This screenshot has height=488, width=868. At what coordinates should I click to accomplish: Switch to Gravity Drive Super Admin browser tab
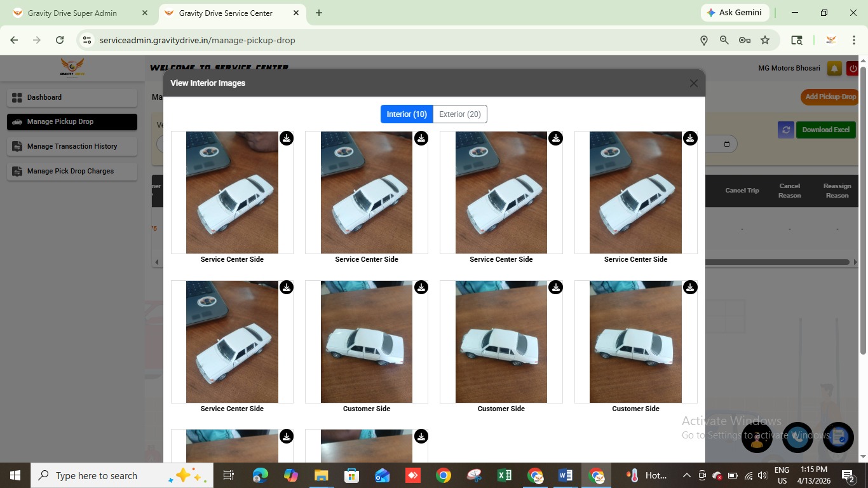tap(72, 13)
